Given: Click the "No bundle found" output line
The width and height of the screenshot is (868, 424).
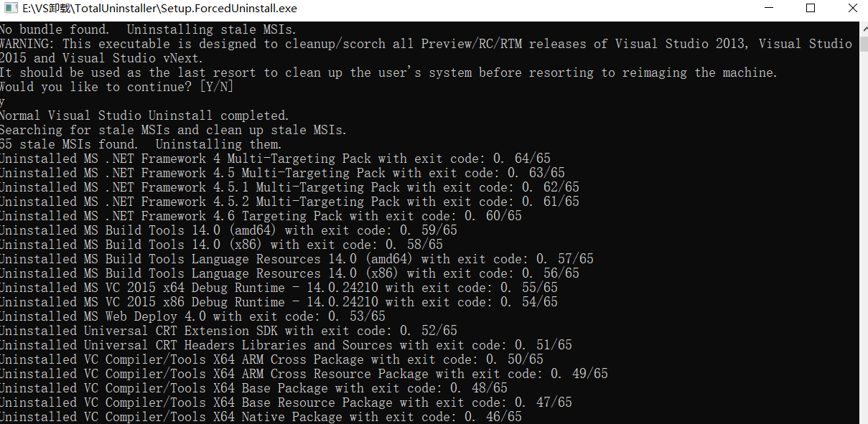Looking at the screenshot, I should [148, 29].
